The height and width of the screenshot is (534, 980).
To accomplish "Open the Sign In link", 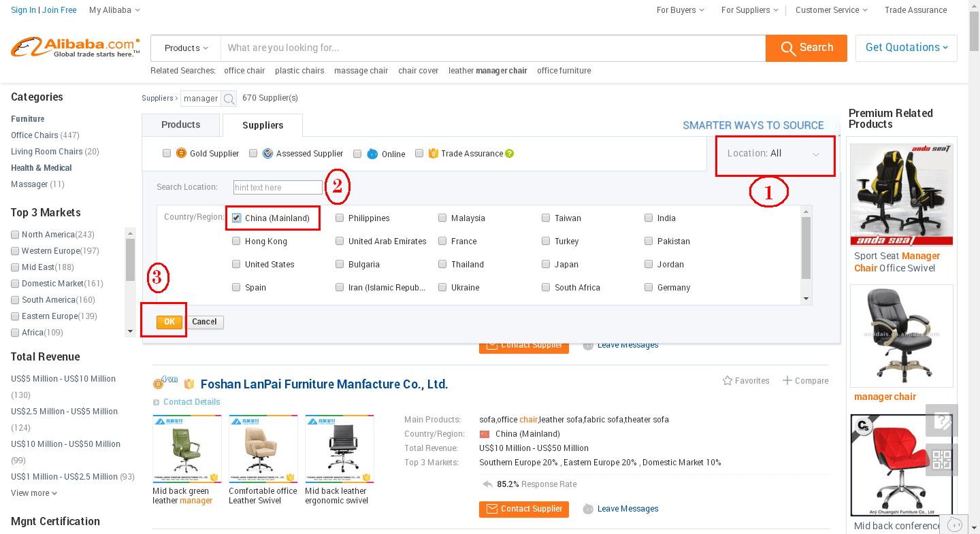I will (x=24, y=10).
